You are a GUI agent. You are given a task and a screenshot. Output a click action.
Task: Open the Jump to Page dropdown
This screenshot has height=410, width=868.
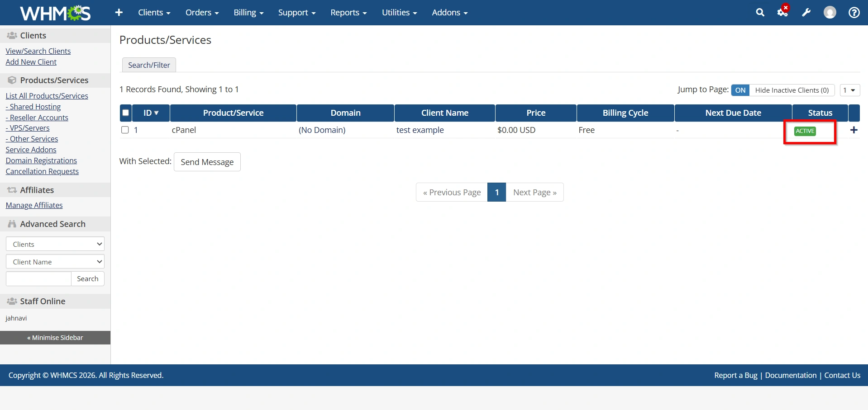pos(849,90)
